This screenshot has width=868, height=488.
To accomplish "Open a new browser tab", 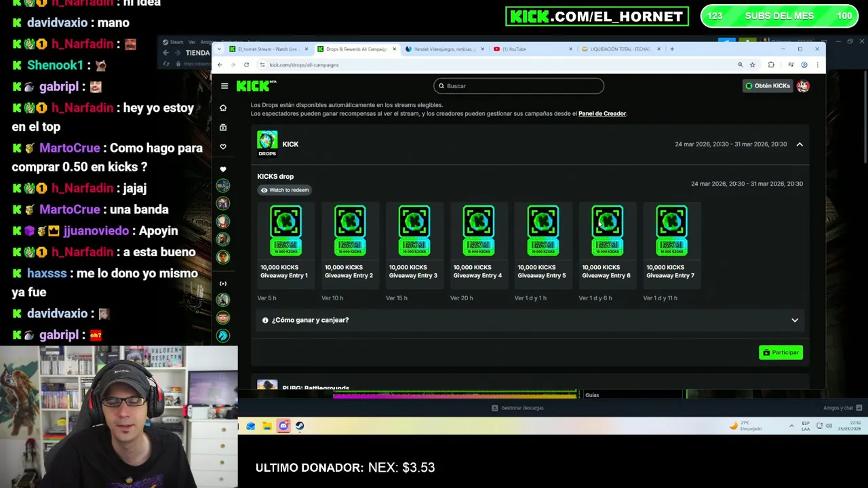I will (x=672, y=49).
